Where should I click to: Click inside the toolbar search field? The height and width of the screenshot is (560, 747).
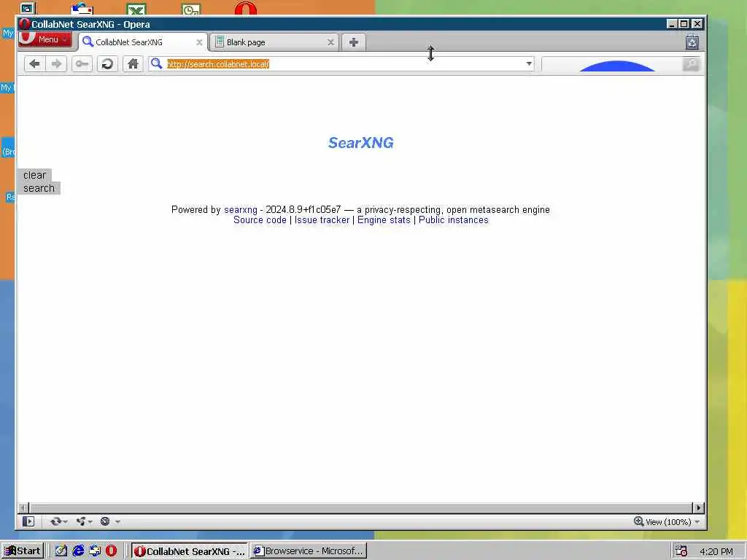tap(612, 64)
